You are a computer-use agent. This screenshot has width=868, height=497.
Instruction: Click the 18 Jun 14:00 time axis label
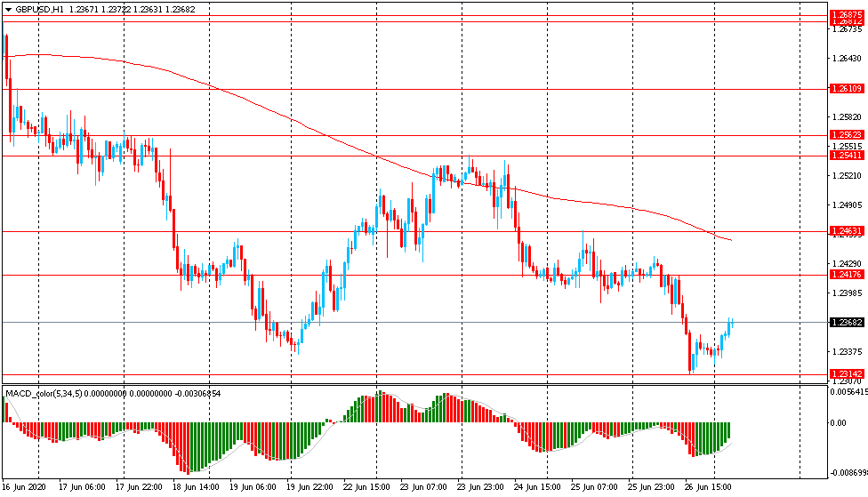click(196, 487)
